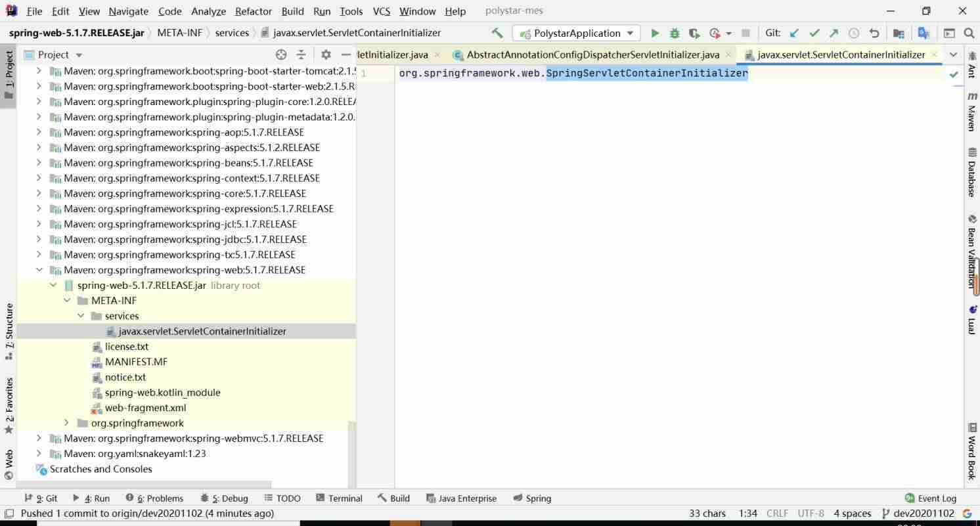Collapse the services folder
Image resolution: width=980 pixels, height=526 pixels.
[x=81, y=316]
